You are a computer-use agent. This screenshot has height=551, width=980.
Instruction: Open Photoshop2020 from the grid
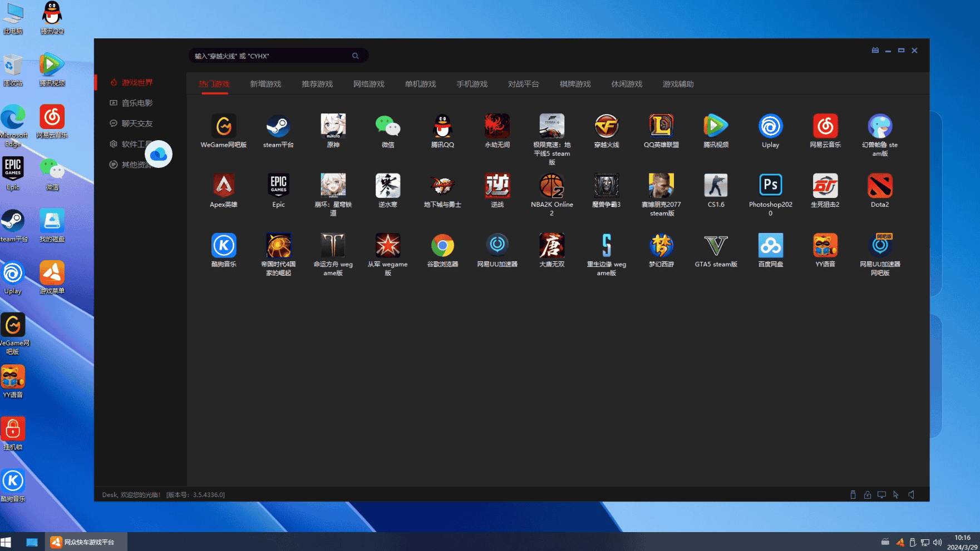(x=770, y=186)
